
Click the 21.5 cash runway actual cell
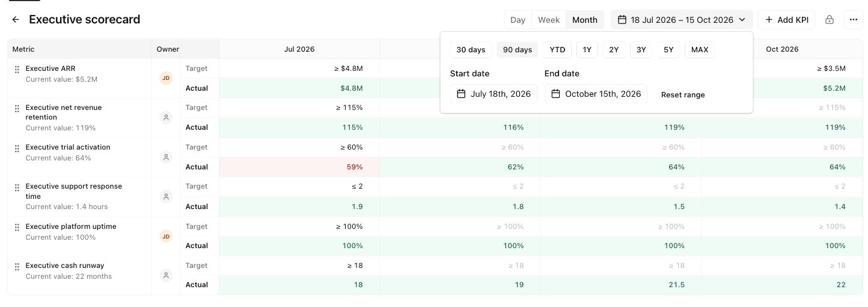621,285
